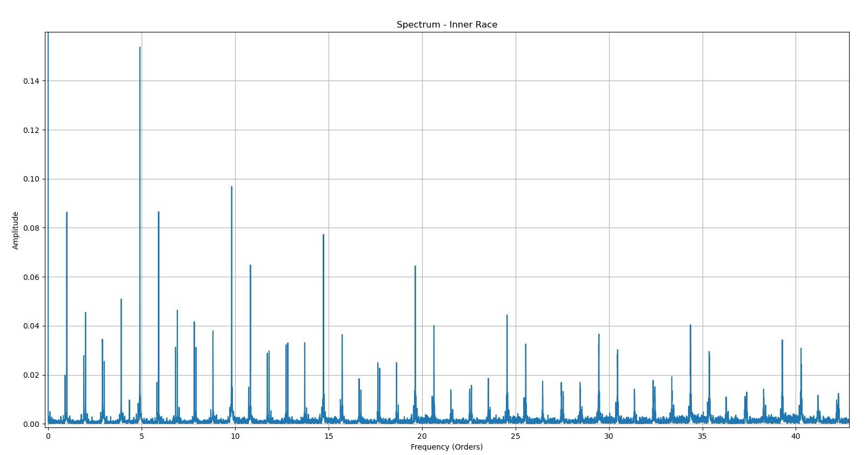Click the x-axis tick label 25
868x455 pixels.
click(x=516, y=435)
